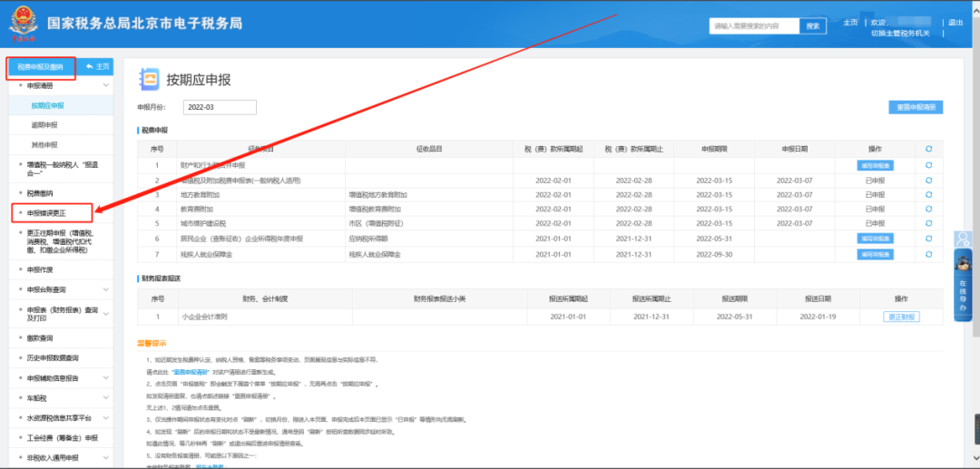980x469 pixels.
Task: Refresh the 居民企业所得税年度申报 row status
Action: (928, 238)
